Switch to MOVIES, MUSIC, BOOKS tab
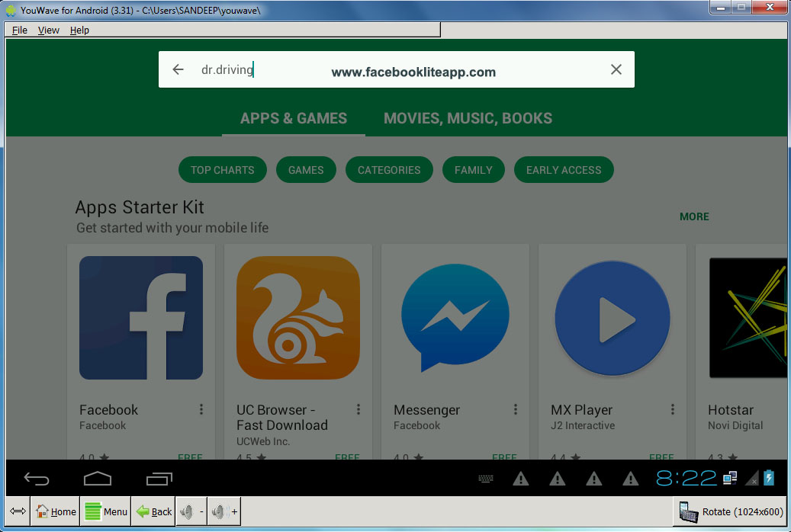The width and height of the screenshot is (791, 532). [x=468, y=118]
